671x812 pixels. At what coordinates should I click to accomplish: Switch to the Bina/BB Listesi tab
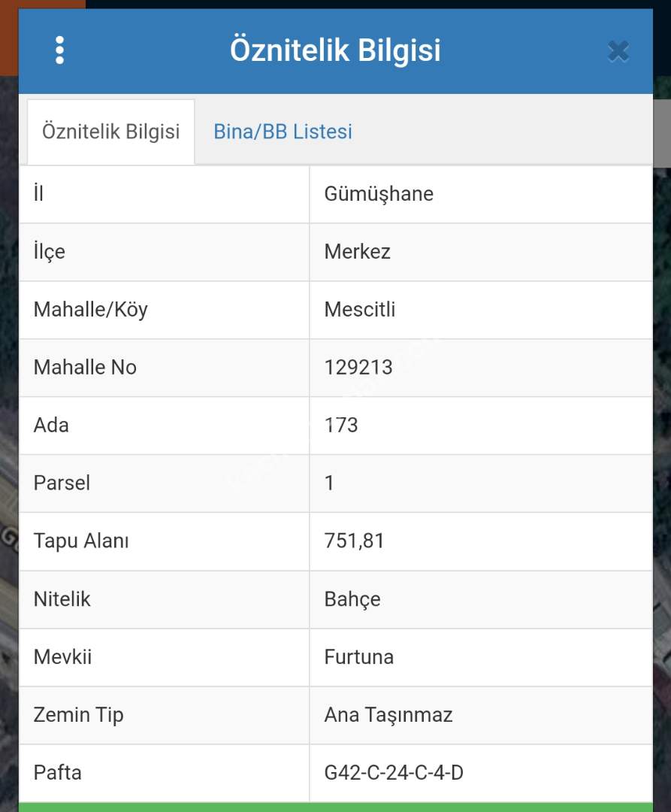click(x=283, y=132)
